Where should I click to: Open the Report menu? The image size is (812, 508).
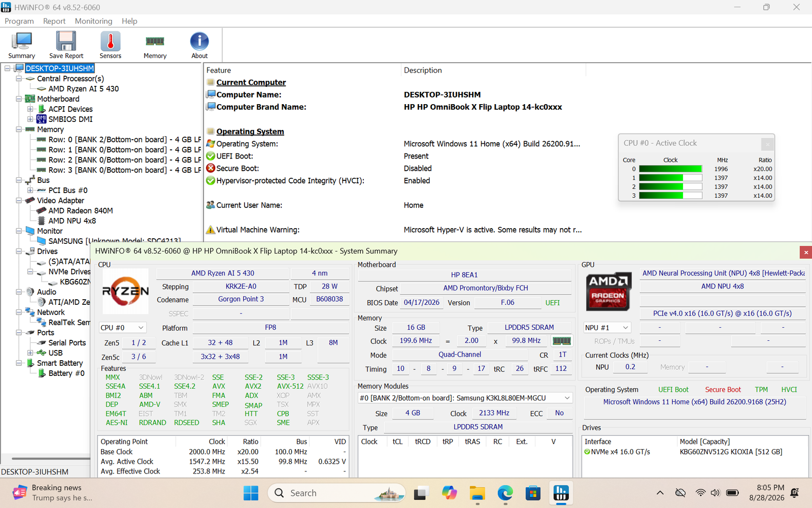[54, 21]
